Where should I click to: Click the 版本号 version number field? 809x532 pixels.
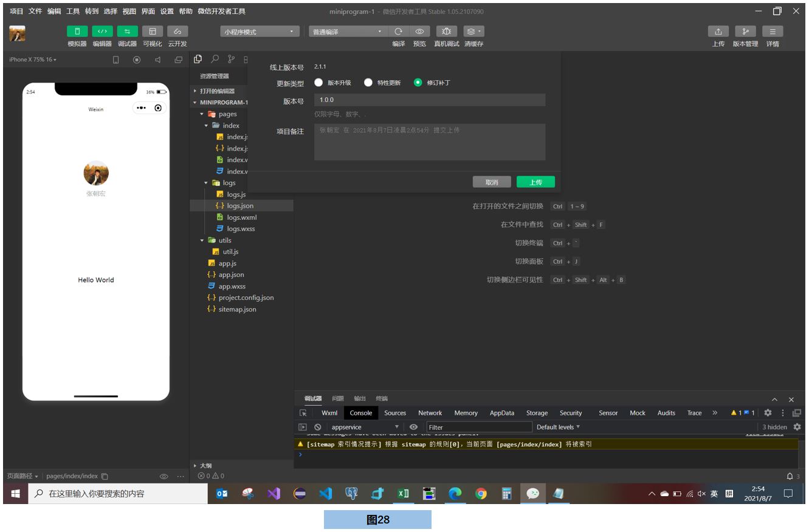tap(430, 100)
